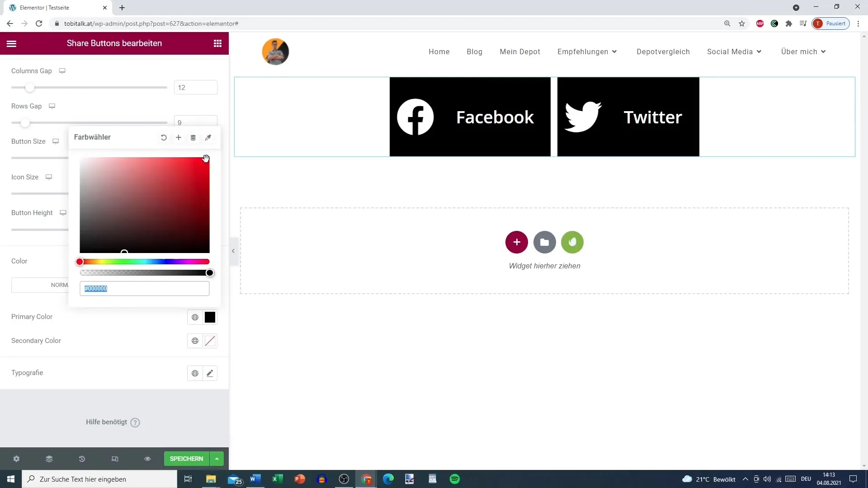Click the Twitter share button

[x=628, y=117]
